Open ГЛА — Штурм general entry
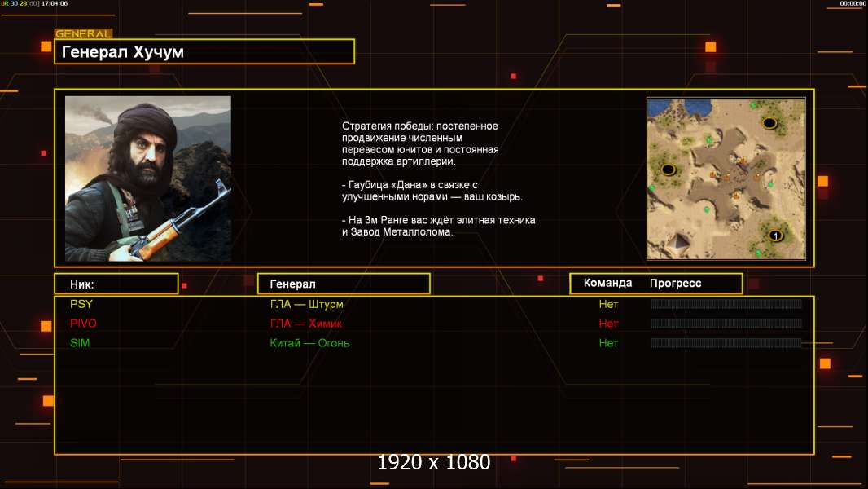Viewport: 868px width, 489px height. [307, 304]
